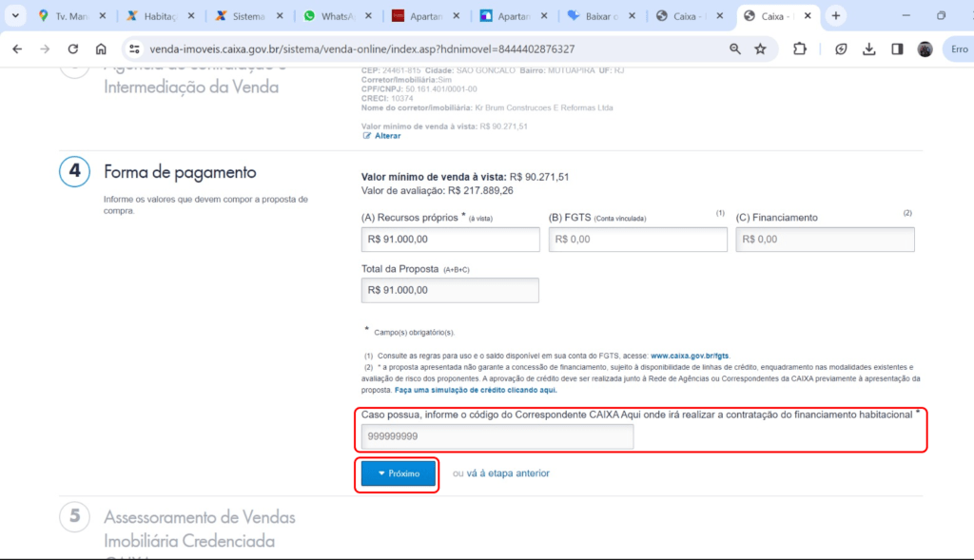Click the Erro button in toolbar
974x560 pixels.
point(959,49)
